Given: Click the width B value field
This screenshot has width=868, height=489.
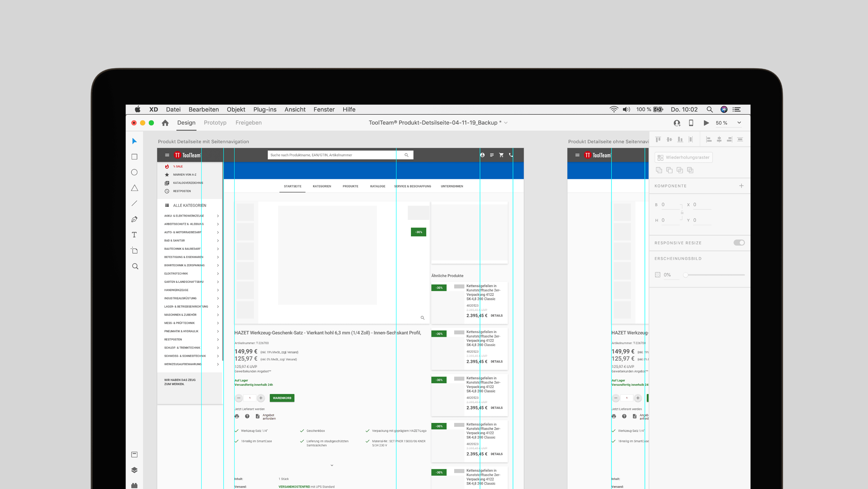Looking at the screenshot, I should click(x=670, y=205).
